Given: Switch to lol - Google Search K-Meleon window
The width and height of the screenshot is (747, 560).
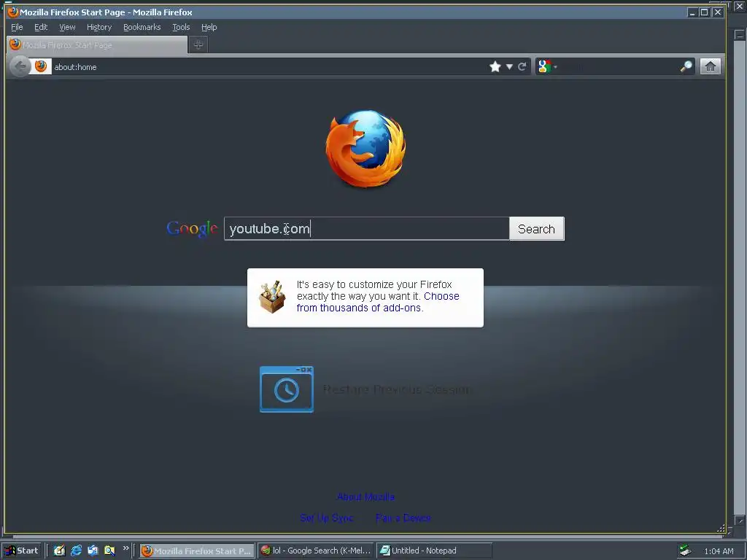Looking at the screenshot, I should coord(317,551).
